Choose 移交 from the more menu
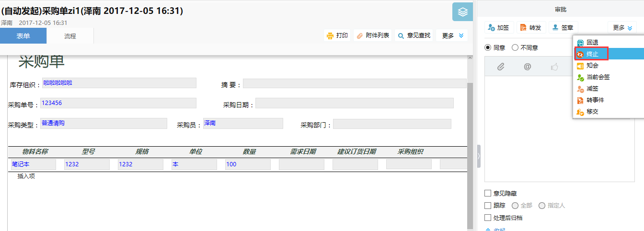Screen dimensions: 644x231 609,112
